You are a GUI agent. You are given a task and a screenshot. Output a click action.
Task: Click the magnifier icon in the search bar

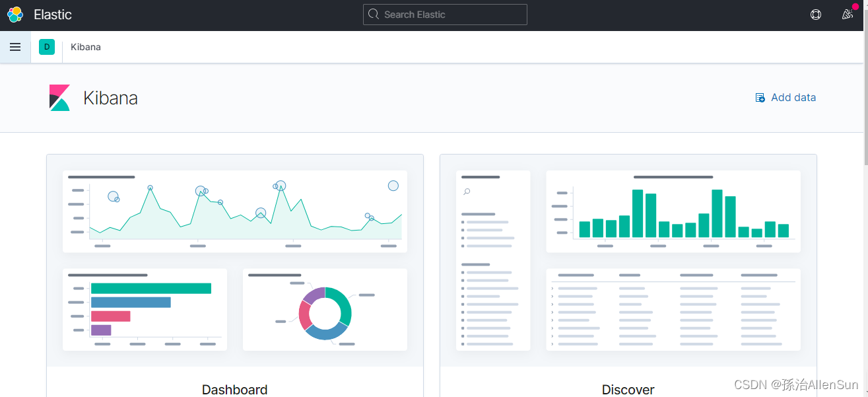[374, 15]
